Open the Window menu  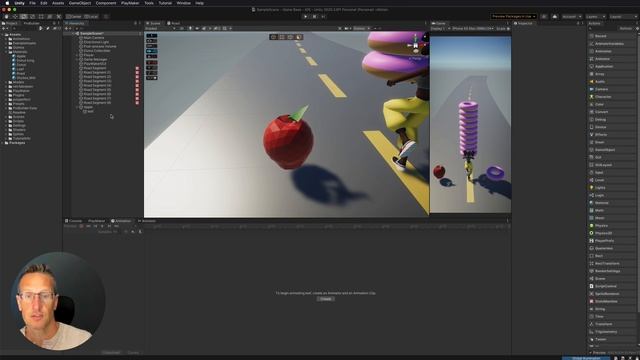pyautogui.click(x=183, y=3)
